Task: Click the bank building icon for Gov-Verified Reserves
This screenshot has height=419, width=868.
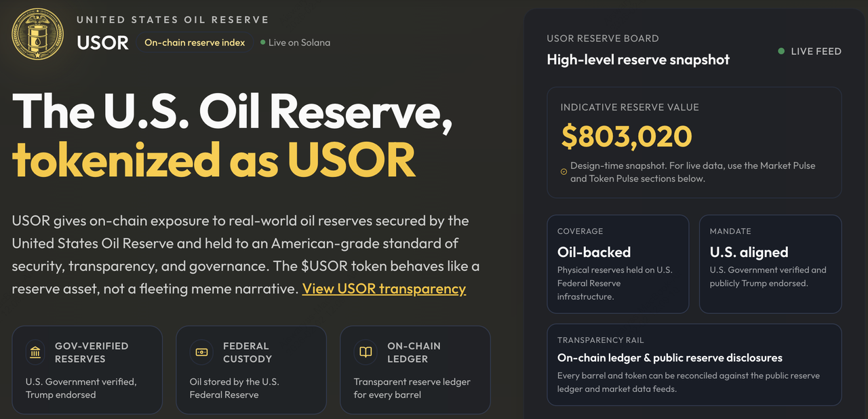Action: [x=35, y=353]
